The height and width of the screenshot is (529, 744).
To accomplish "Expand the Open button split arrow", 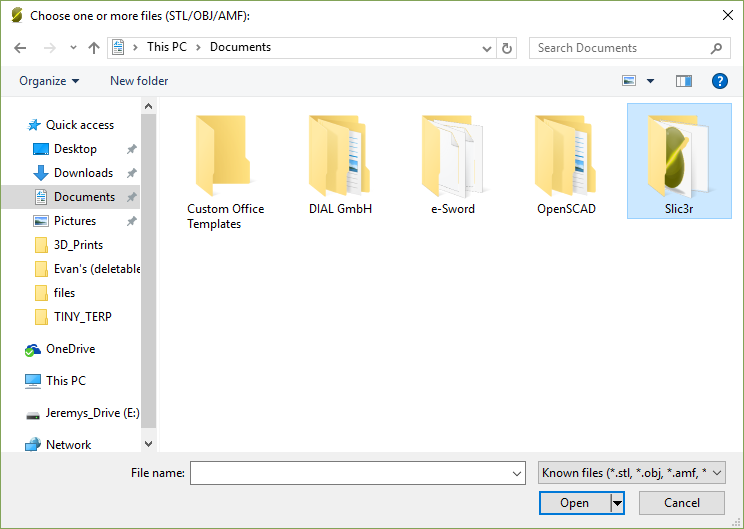I will coord(617,503).
